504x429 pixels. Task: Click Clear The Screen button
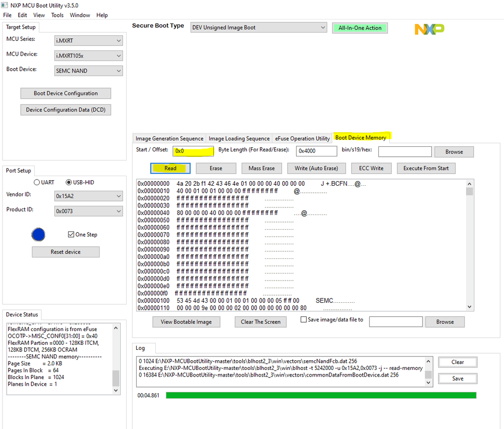(x=260, y=322)
